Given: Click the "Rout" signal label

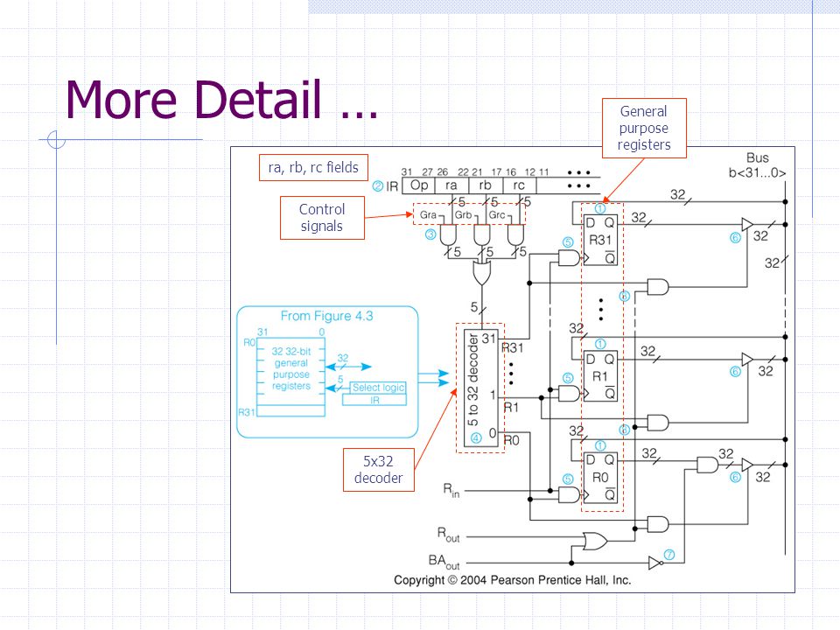Looking at the screenshot, I should (x=448, y=535).
